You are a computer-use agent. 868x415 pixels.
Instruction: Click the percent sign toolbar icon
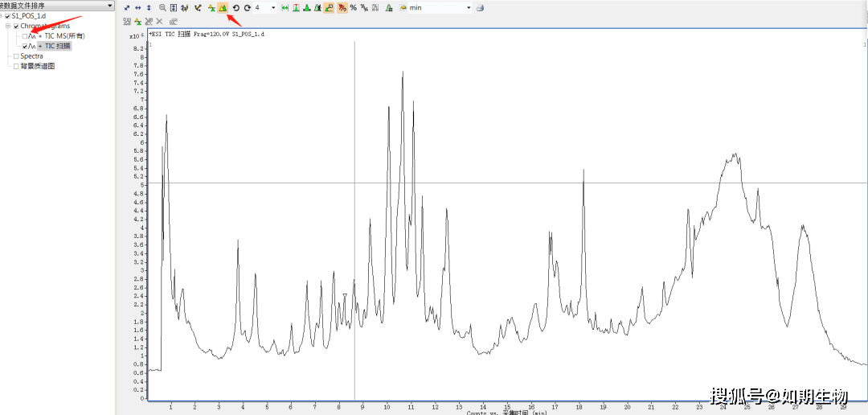[x=354, y=7]
